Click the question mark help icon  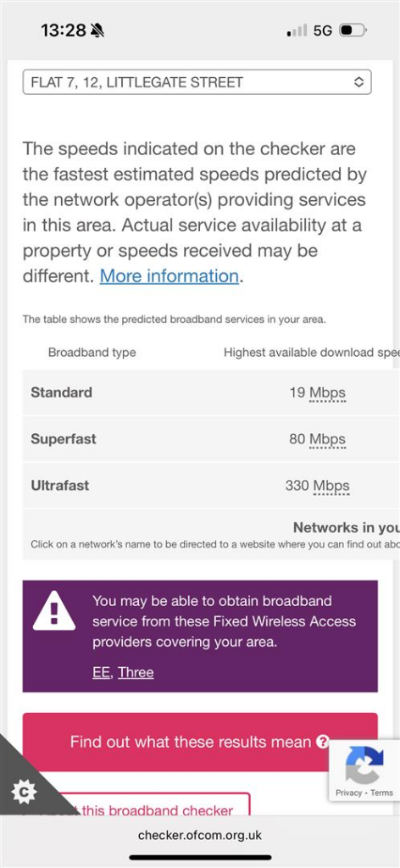pos(323,742)
